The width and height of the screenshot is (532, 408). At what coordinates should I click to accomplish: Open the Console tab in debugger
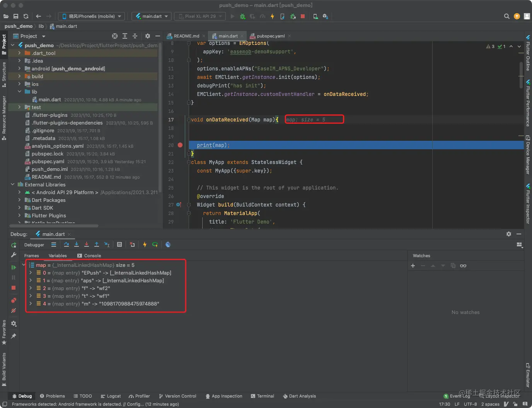pyautogui.click(x=89, y=256)
